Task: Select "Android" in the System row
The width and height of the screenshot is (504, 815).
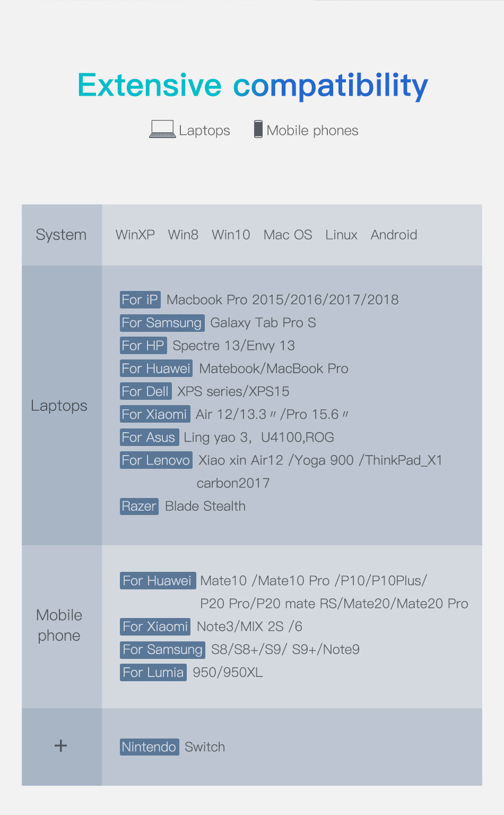Action: (394, 235)
